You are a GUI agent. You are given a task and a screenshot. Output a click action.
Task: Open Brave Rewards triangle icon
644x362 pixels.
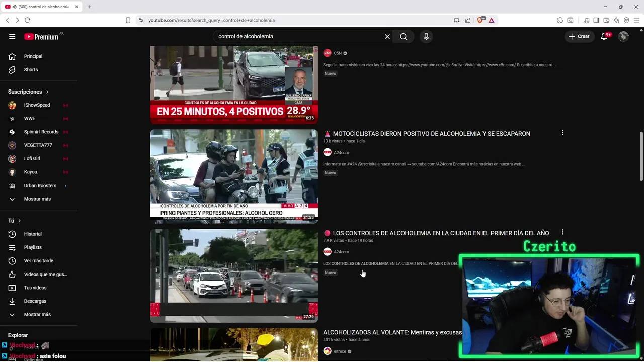[491, 20]
